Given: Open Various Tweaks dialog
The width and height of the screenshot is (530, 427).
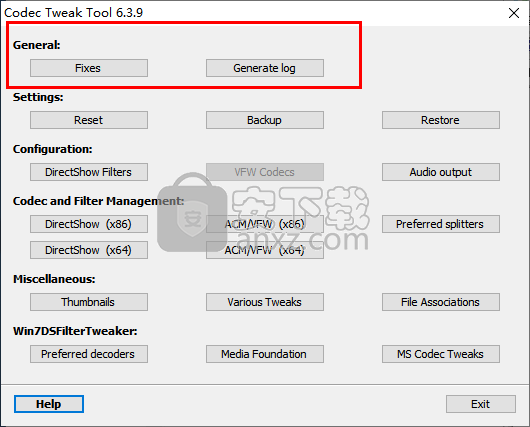Looking at the screenshot, I should 265,302.
